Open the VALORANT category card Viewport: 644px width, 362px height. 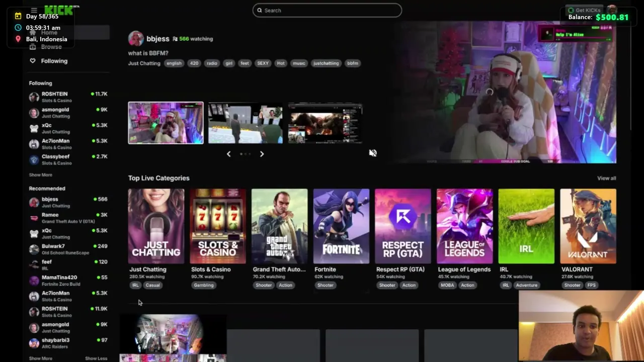click(588, 226)
